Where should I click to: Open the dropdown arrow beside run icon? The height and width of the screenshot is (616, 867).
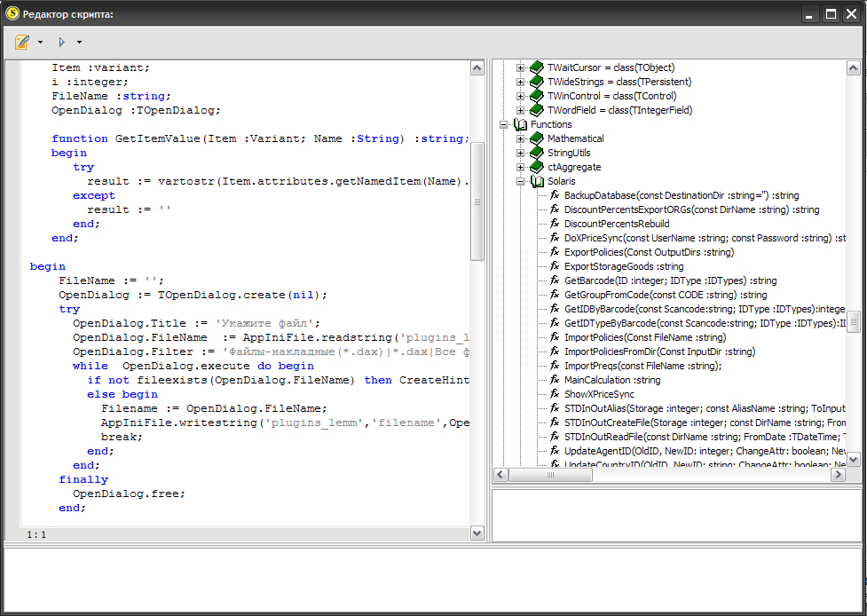point(79,42)
